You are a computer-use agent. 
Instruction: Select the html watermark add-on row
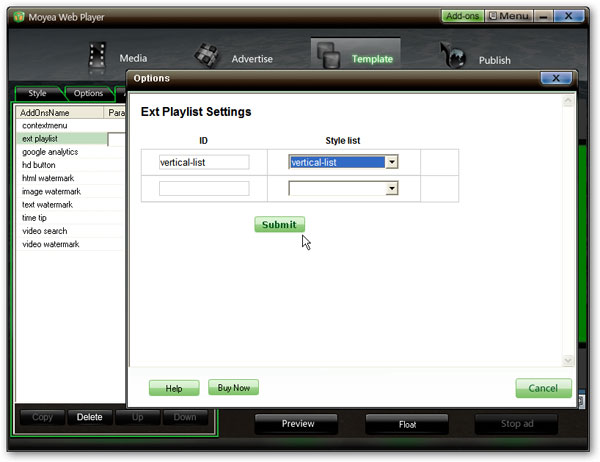pos(71,178)
